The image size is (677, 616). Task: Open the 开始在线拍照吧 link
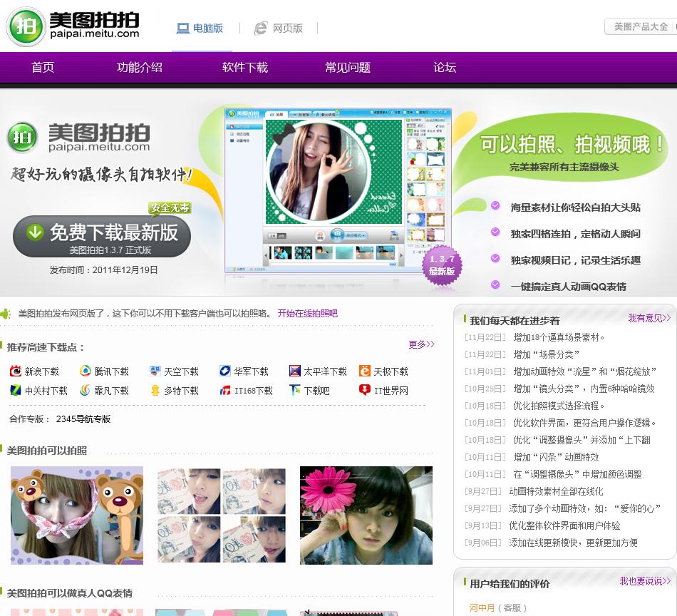(307, 314)
